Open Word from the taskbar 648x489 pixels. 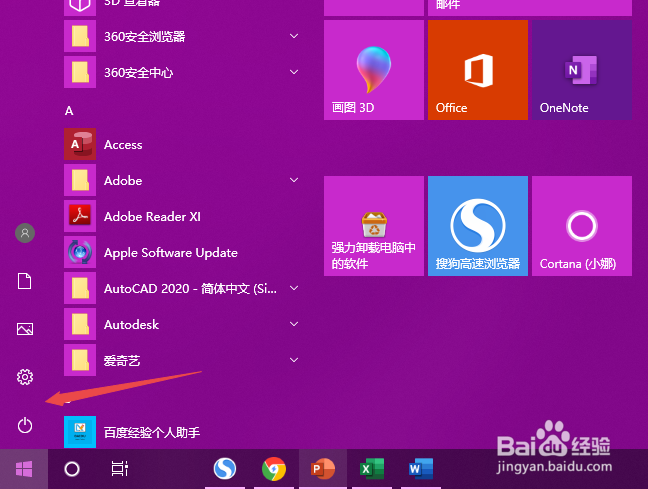(421, 469)
